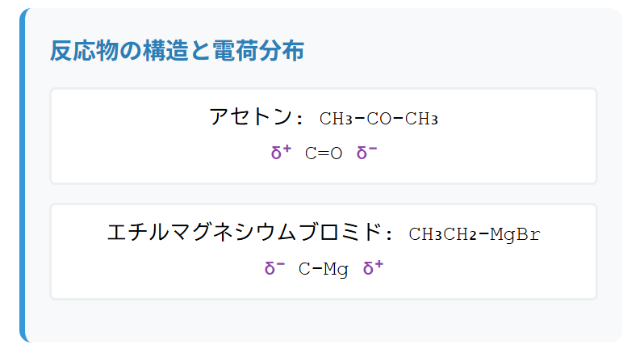Viewport: 644px width, 353px height.
Task: Click the CH₃−CO−CH₃ formula
Action: (x=378, y=119)
